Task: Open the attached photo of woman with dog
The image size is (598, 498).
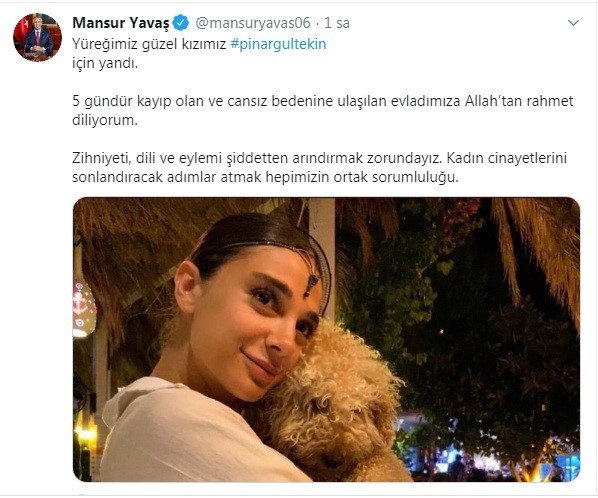Action: click(x=326, y=339)
